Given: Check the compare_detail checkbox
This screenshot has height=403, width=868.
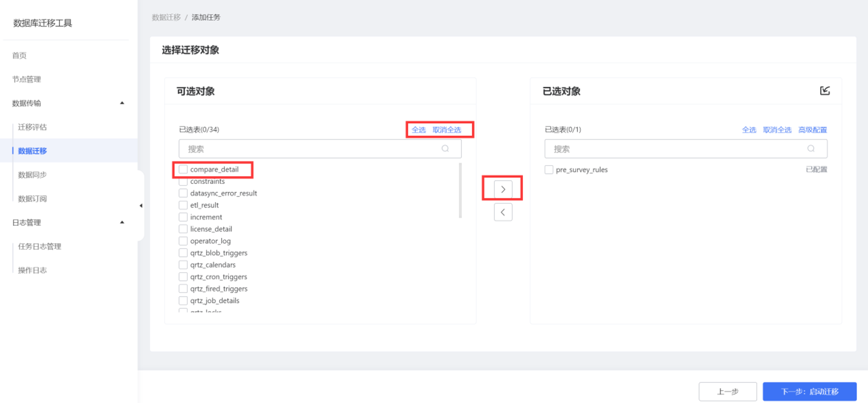Looking at the screenshot, I should point(183,169).
